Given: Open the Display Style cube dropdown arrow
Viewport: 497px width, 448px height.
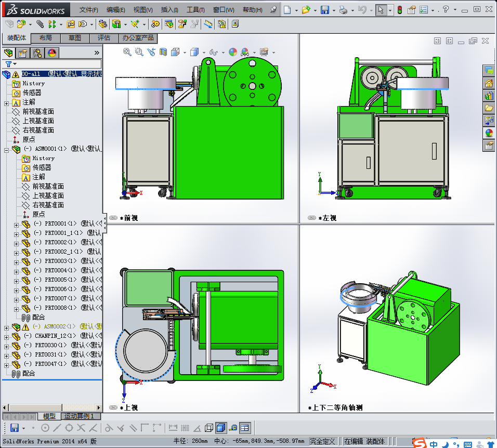Looking at the screenshot, I should pyautogui.click(x=204, y=52).
